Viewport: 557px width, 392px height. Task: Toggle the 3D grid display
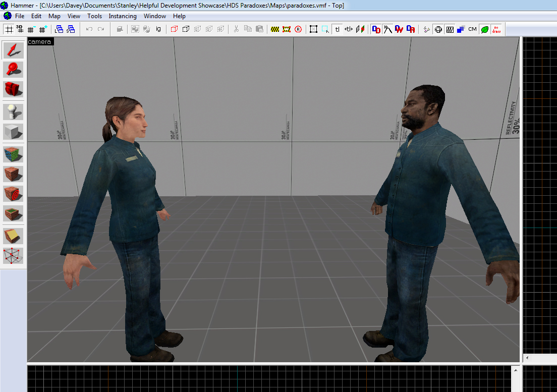[20, 29]
